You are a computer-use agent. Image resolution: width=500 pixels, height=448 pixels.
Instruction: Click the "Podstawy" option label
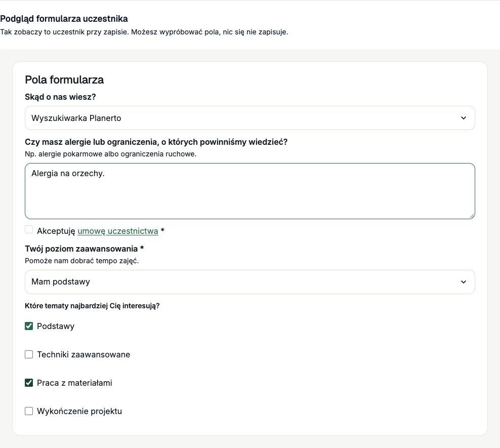tap(56, 326)
